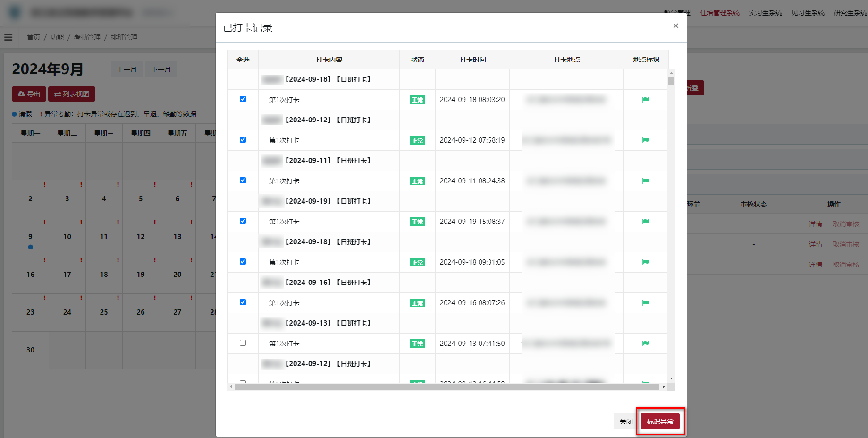
Task: Click the 关闭 button in the dialog
Action: coord(626,421)
